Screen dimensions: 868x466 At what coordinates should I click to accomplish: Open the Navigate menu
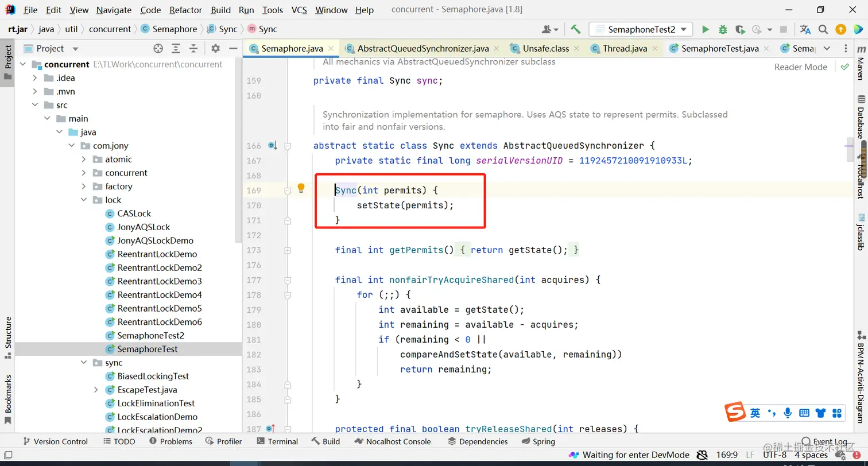pyautogui.click(x=114, y=10)
